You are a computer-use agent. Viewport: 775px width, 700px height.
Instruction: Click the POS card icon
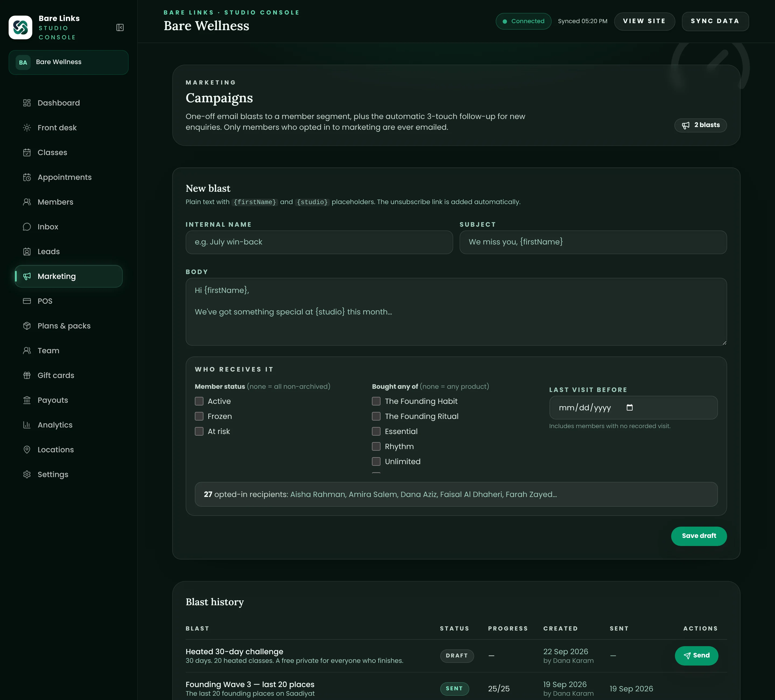(x=27, y=301)
